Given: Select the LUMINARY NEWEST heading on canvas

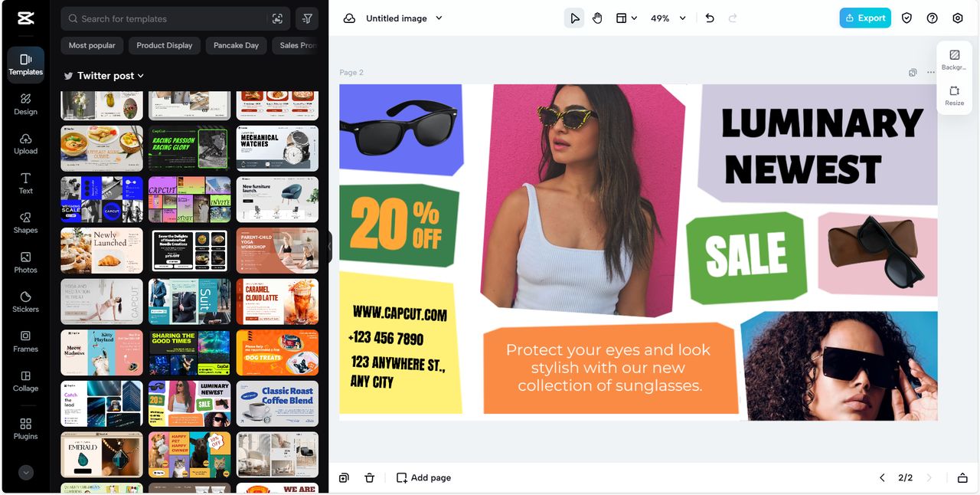Looking at the screenshot, I should pyautogui.click(x=822, y=146).
